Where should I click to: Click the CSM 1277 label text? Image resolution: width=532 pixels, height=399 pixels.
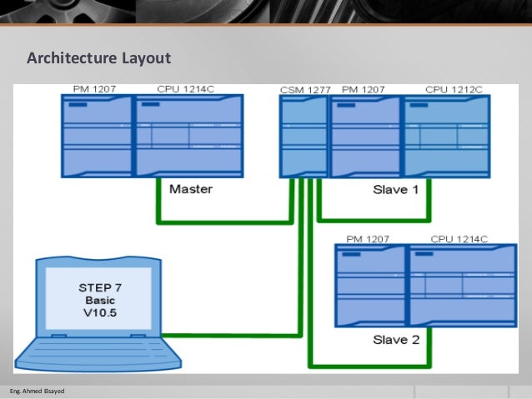305,90
